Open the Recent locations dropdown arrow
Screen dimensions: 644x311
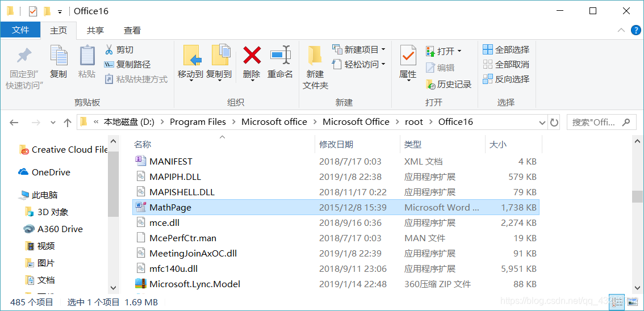pos(53,122)
